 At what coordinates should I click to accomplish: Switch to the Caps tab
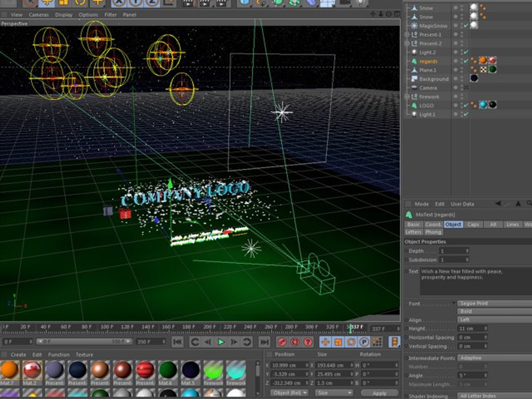[473, 225]
